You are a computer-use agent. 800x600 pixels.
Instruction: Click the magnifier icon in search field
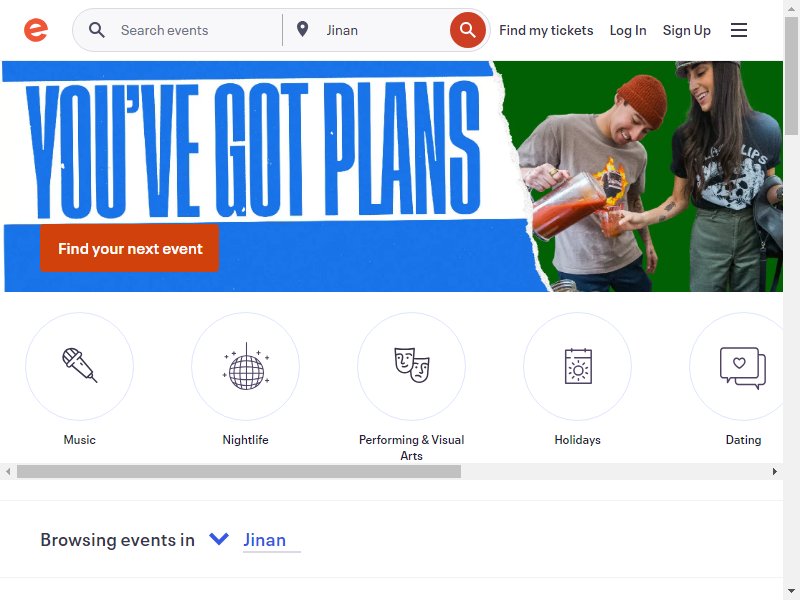click(97, 30)
